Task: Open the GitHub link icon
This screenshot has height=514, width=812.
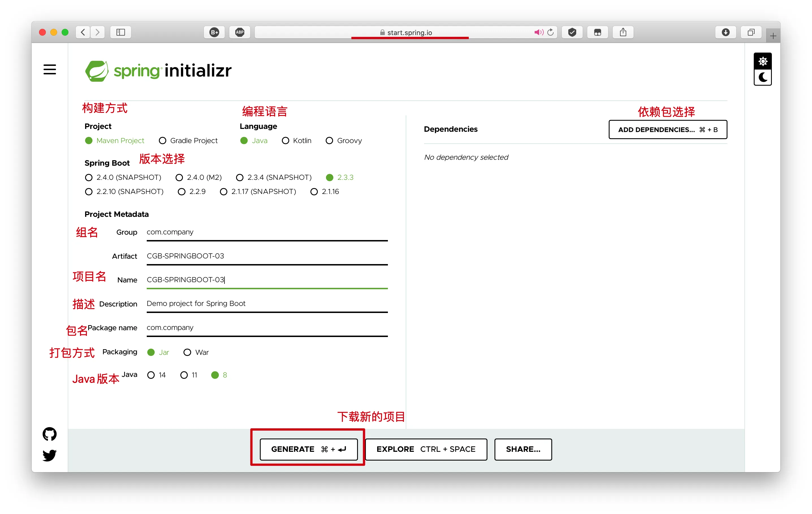Action: pyautogui.click(x=49, y=434)
